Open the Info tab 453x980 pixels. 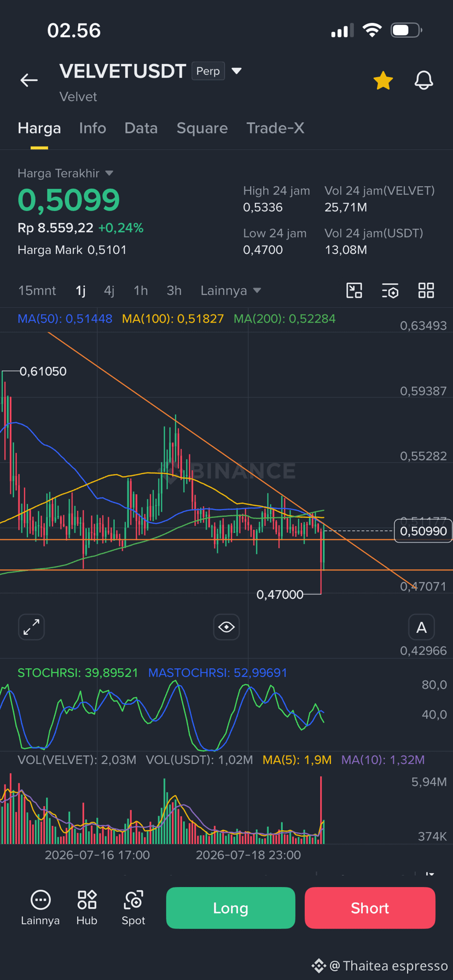pos(92,128)
